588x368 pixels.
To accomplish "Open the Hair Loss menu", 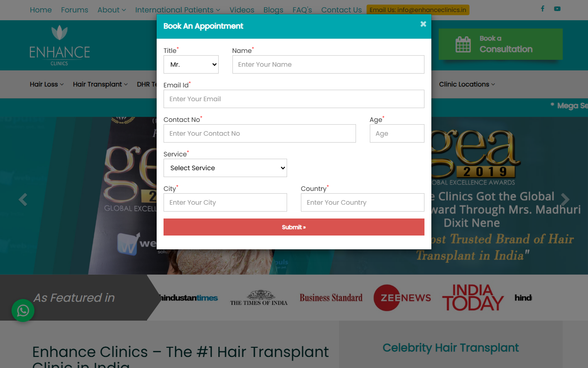I will [x=47, y=84].
